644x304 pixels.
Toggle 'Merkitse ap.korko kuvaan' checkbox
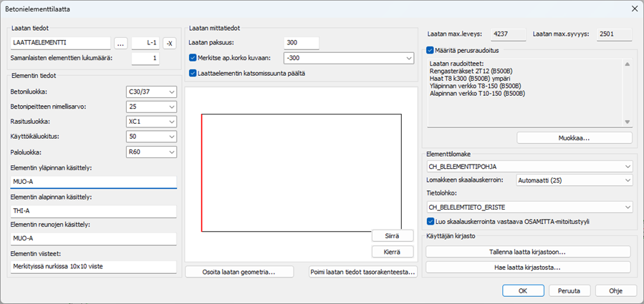[193, 58]
